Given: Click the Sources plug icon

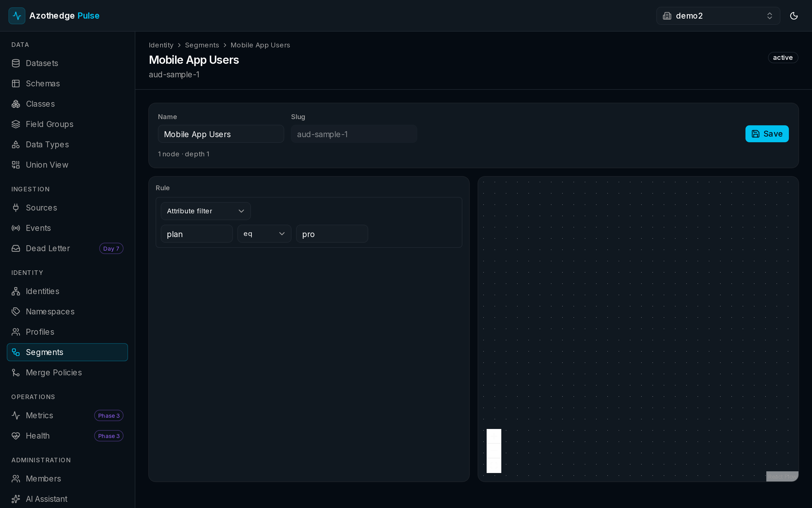Looking at the screenshot, I should [x=16, y=208].
